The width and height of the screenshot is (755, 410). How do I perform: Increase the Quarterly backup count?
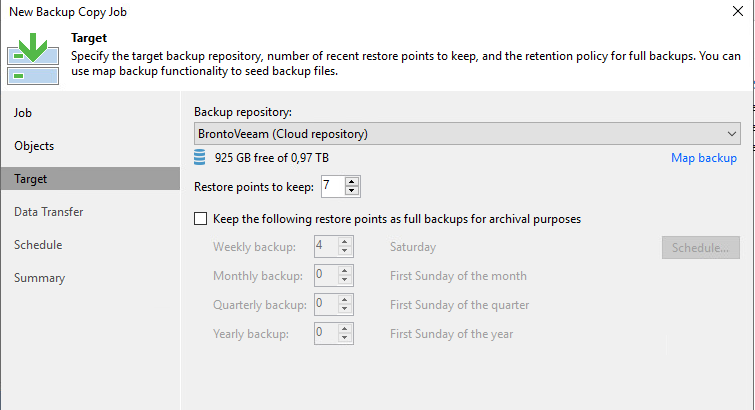click(345, 299)
